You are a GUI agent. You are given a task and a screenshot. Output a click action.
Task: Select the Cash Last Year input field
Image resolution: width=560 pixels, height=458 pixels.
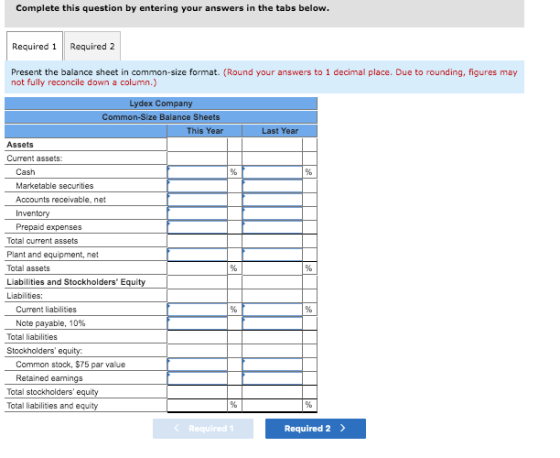tap(272, 172)
